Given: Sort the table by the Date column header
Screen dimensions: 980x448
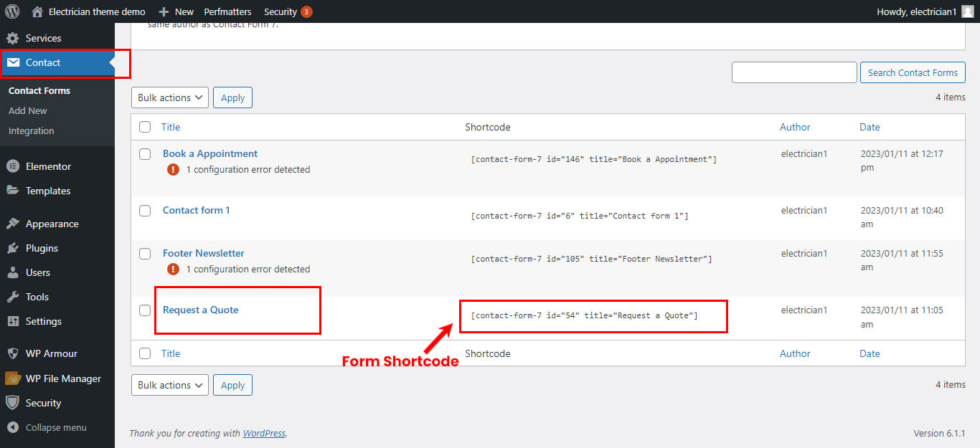Looking at the screenshot, I should (x=870, y=127).
